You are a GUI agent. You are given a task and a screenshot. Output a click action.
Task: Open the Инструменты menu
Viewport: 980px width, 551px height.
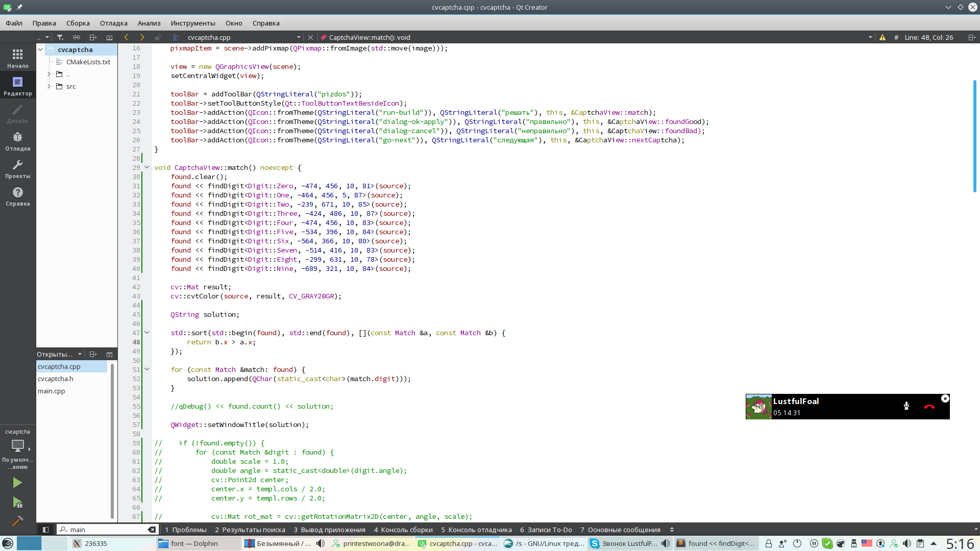[x=193, y=23]
